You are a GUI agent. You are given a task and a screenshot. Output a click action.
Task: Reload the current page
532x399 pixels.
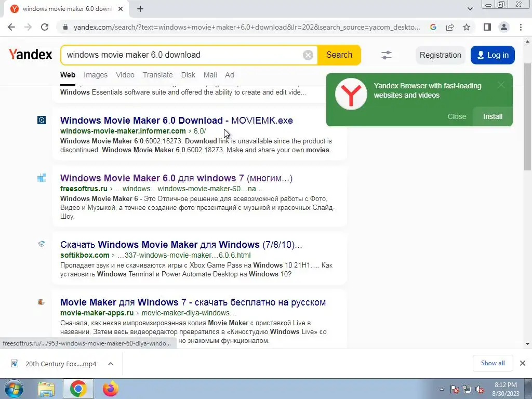45,27
